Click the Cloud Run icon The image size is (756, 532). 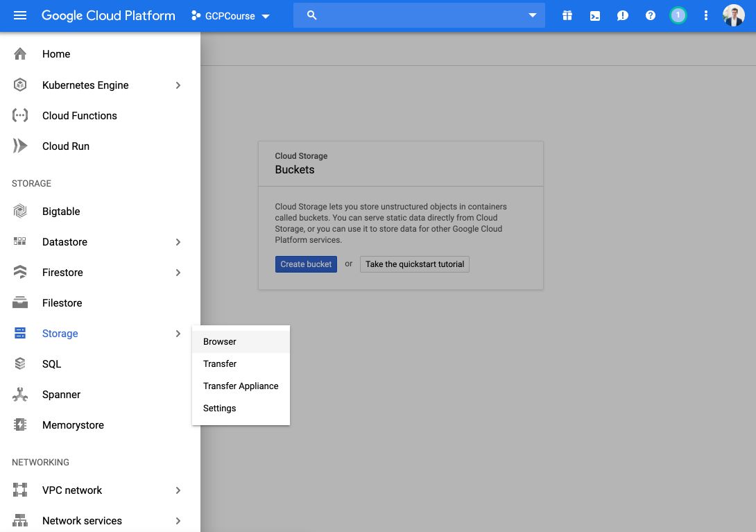click(20, 146)
